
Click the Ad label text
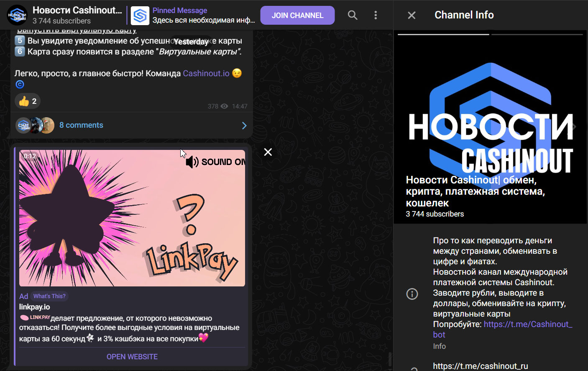coord(23,296)
